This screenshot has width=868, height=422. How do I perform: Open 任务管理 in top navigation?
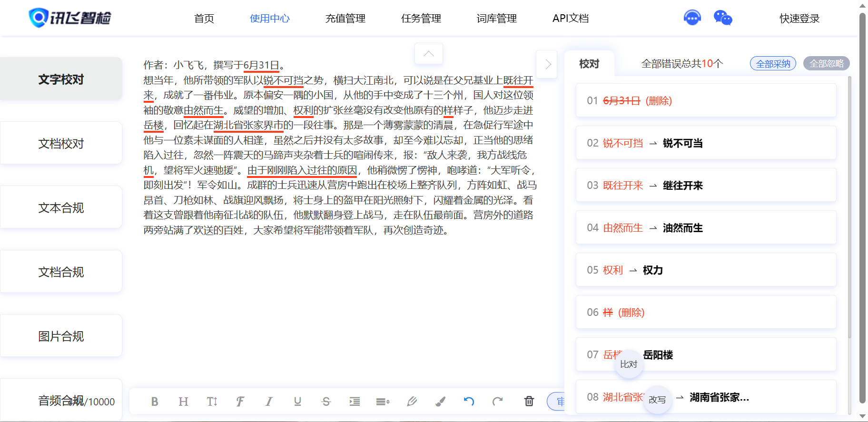coord(421,18)
